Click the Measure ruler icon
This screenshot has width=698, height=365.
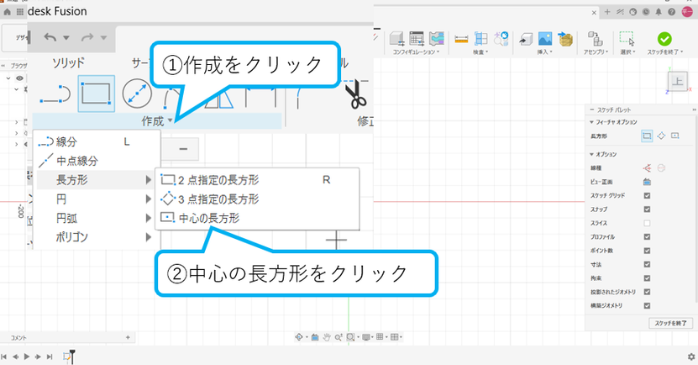(x=461, y=39)
